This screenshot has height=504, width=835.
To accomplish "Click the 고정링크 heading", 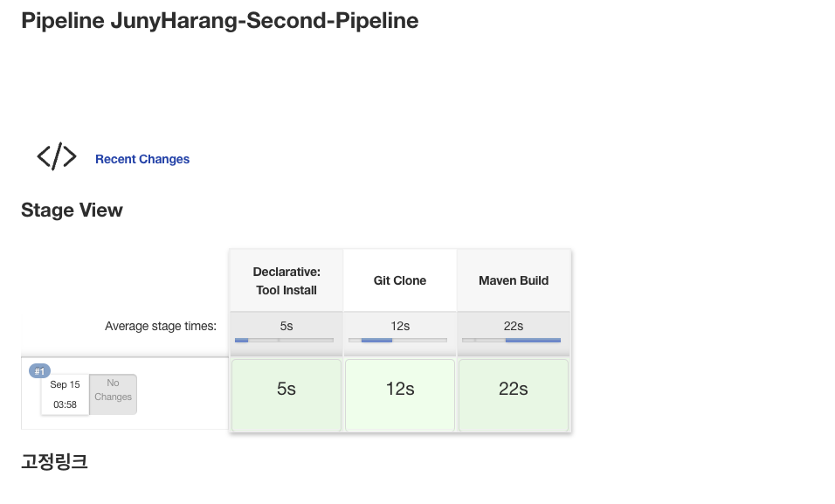I will 54,462.
